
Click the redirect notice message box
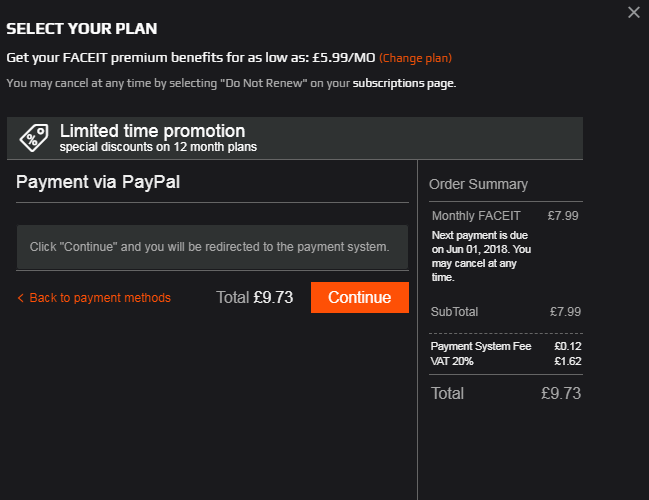pos(212,246)
